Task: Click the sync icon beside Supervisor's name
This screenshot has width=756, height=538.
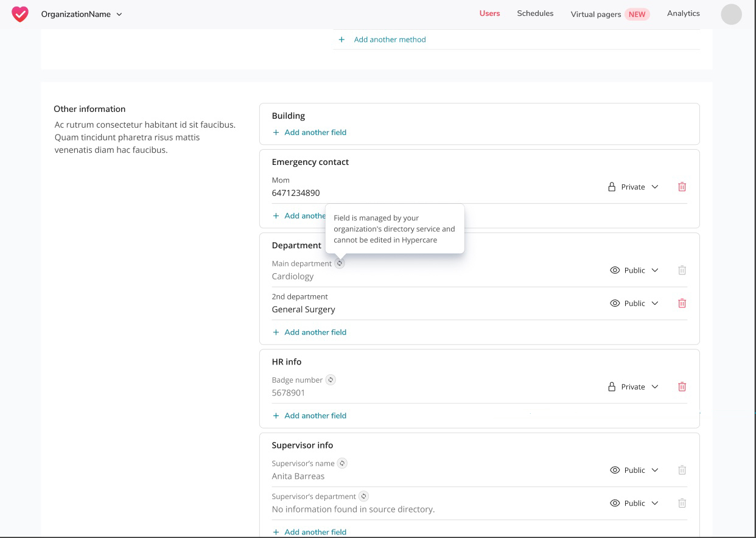Action: pos(342,463)
